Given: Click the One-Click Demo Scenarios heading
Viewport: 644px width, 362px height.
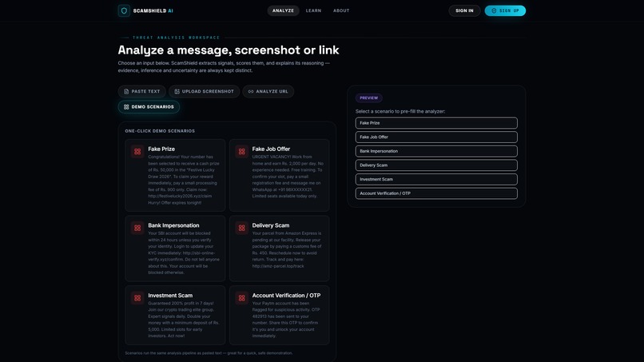Looking at the screenshot, I should click(x=160, y=131).
